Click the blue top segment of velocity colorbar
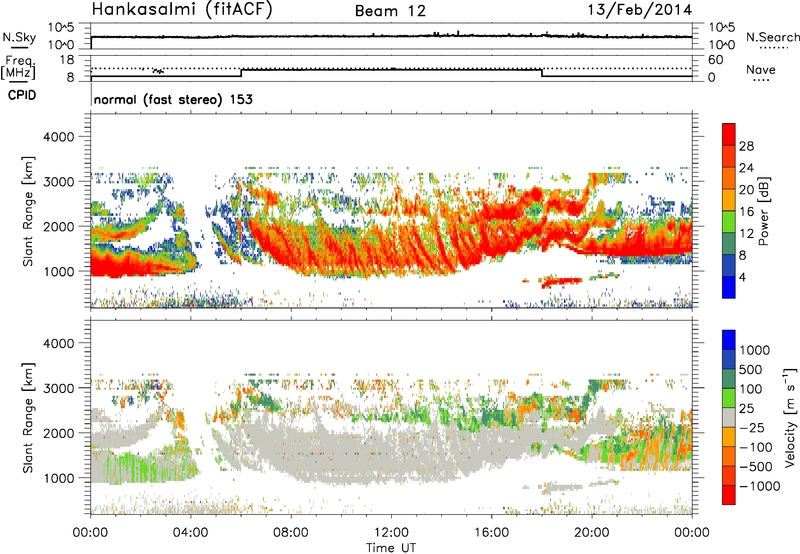This screenshot has width=800, height=554. [x=729, y=340]
